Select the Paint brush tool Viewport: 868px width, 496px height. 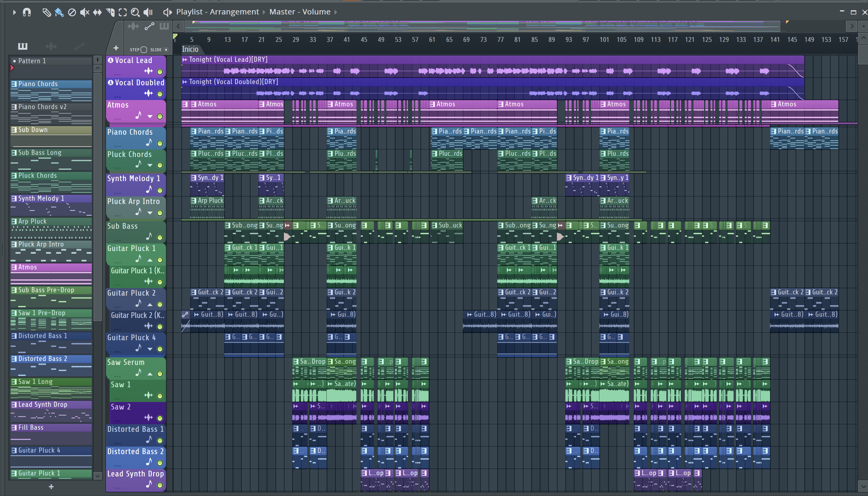point(59,13)
